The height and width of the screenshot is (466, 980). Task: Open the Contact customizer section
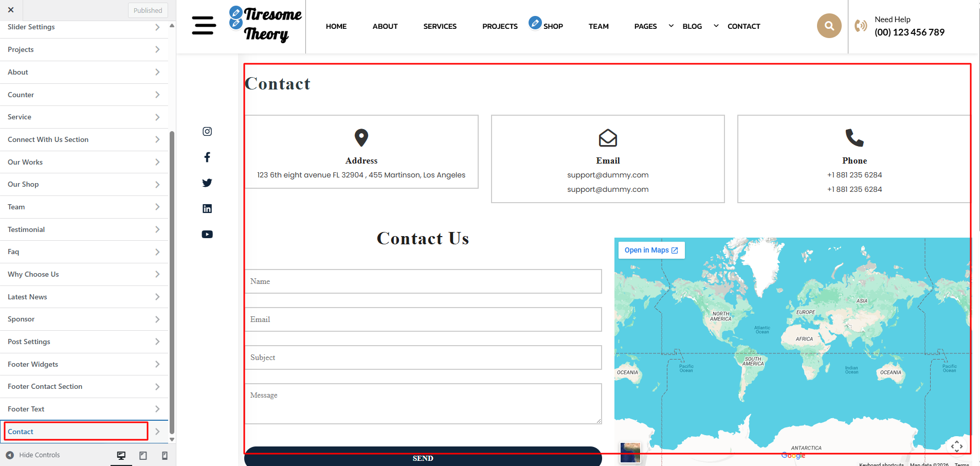tap(84, 432)
